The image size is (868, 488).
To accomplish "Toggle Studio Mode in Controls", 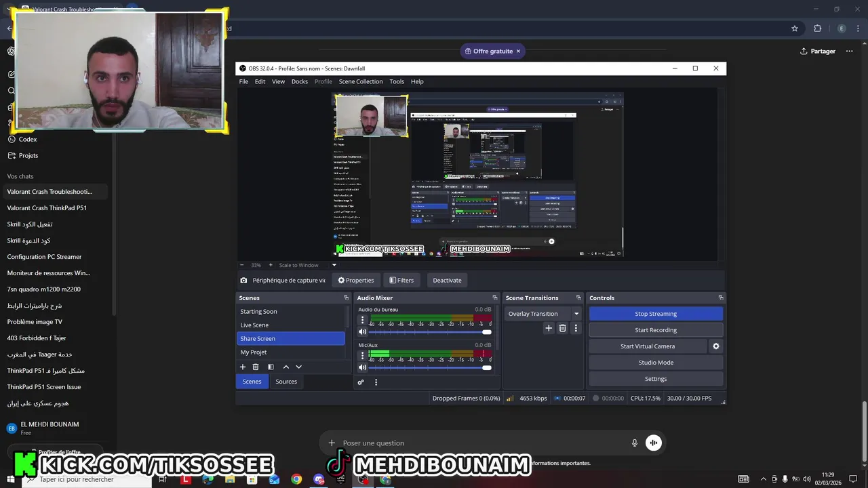I will point(656,363).
